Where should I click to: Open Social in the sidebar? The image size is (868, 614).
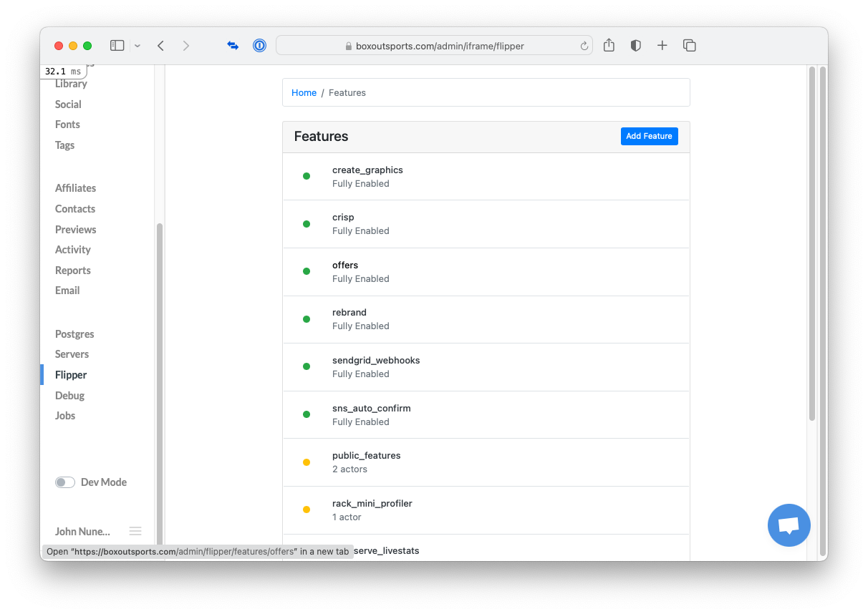68,104
